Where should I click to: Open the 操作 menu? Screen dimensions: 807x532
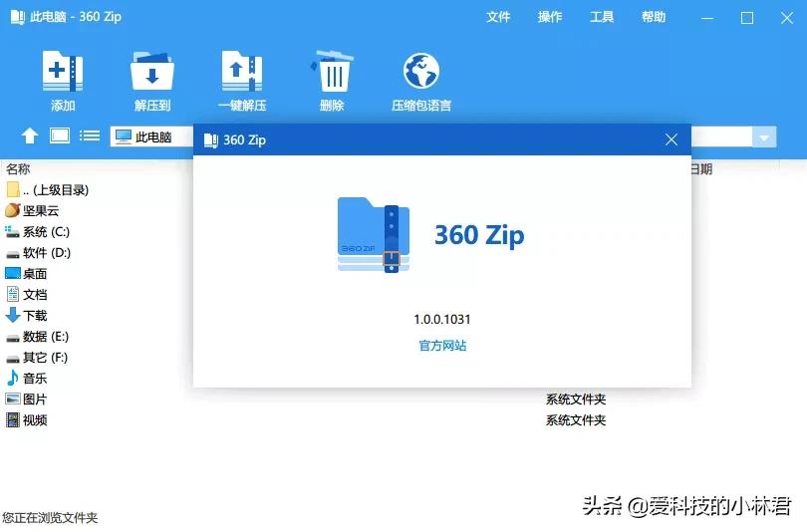coord(550,17)
